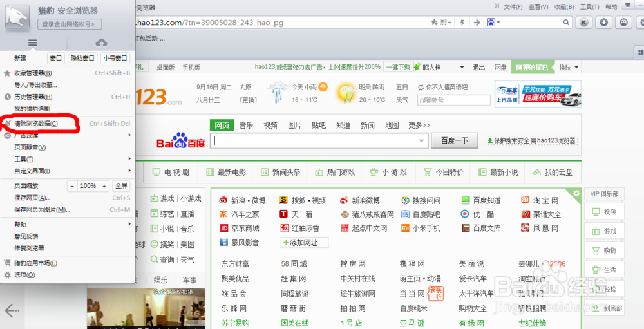Open 视频 in VIP sidebar
The width and height of the screenshot is (644, 329).
point(604,212)
